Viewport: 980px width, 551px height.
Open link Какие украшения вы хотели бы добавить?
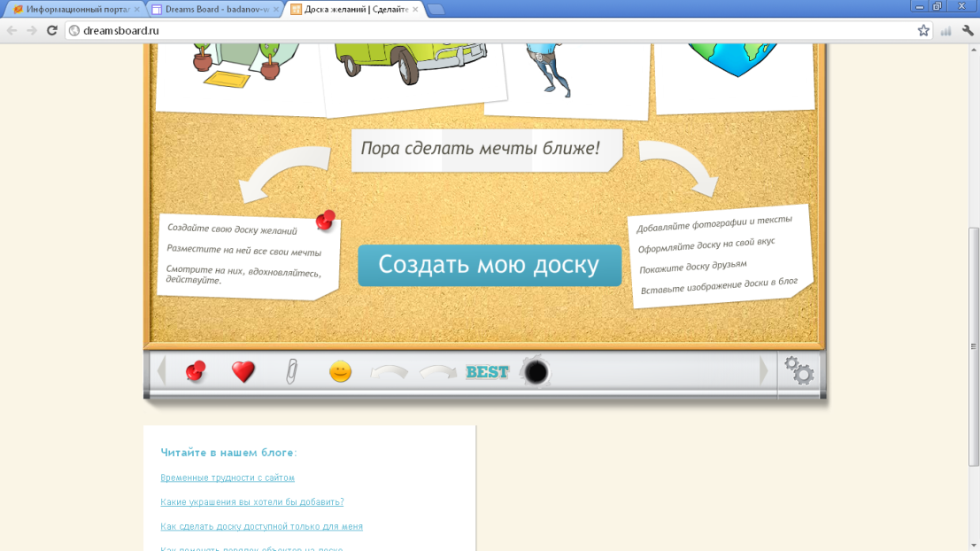point(252,502)
